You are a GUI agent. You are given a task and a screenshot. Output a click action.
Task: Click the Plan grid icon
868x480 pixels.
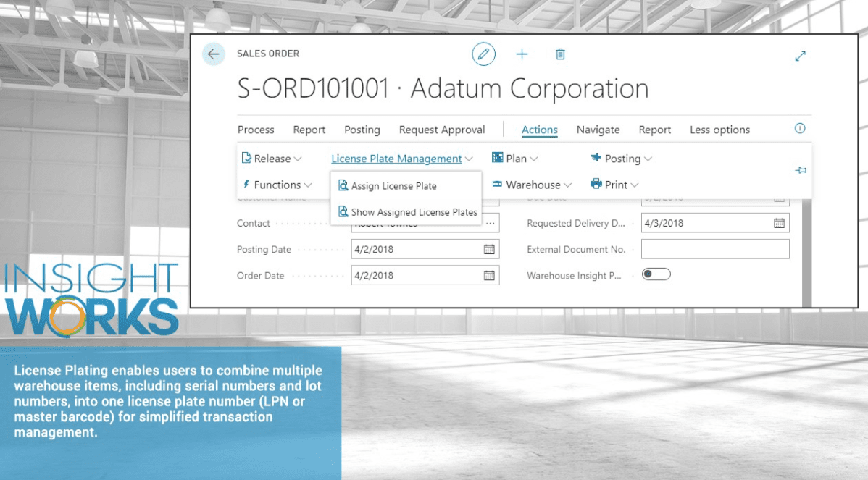tap(497, 158)
